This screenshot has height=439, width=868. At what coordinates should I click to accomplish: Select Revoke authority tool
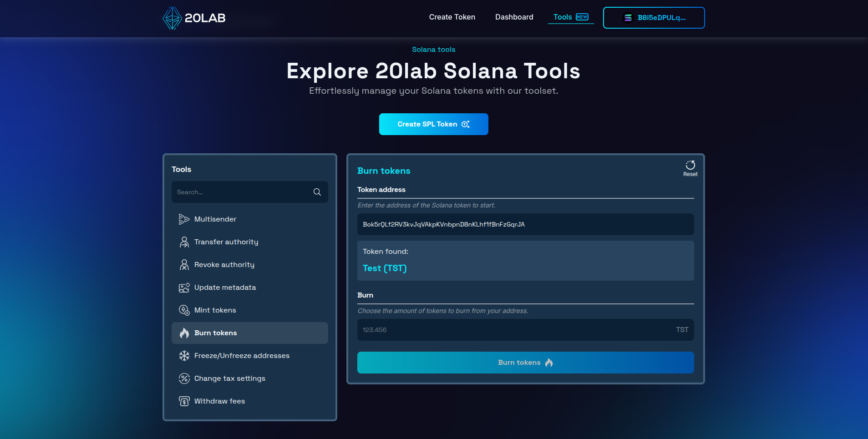point(250,265)
